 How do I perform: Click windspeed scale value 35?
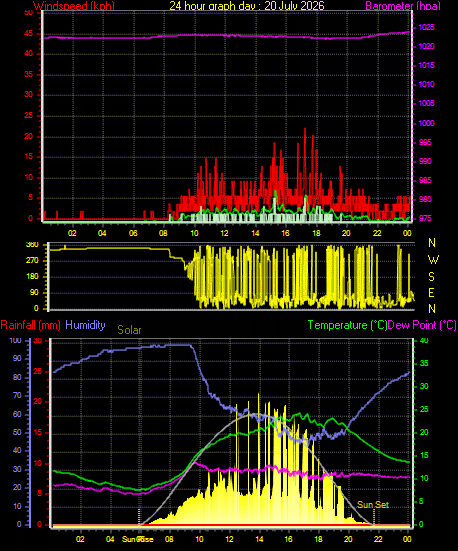(28, 74)
